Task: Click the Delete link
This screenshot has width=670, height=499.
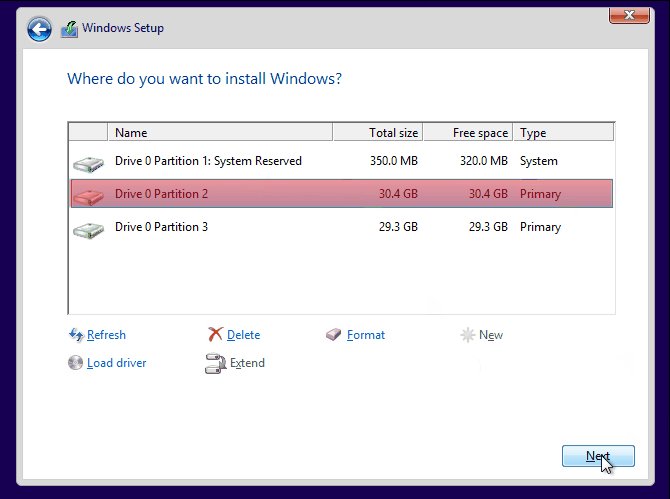Action: point(244,335)
